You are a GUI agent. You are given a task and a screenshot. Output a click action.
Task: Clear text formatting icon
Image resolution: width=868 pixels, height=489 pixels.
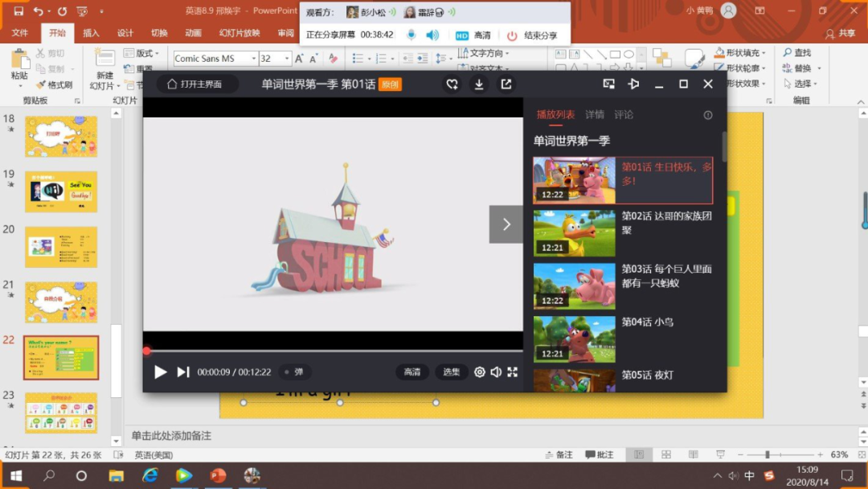pos(334,59)
